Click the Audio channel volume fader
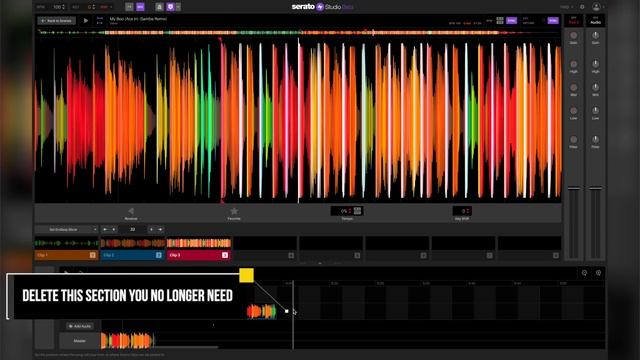640x360 pixels. (x=596, y=188)
